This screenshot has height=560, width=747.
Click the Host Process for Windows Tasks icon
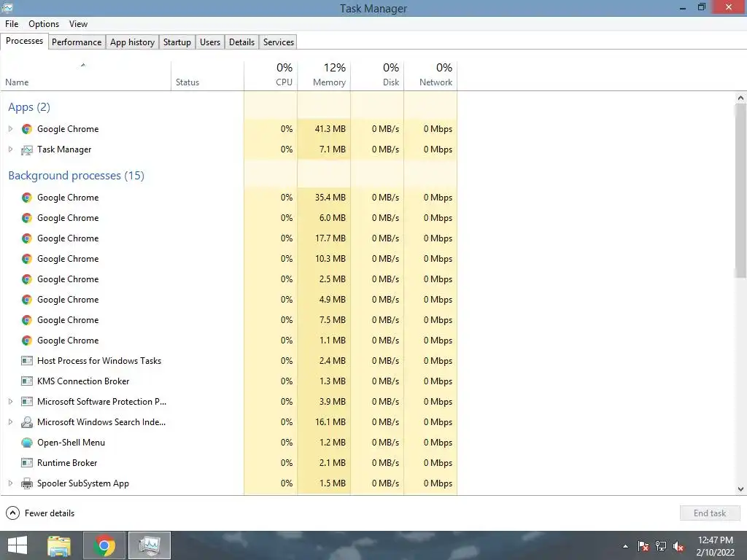click(27, 361)
